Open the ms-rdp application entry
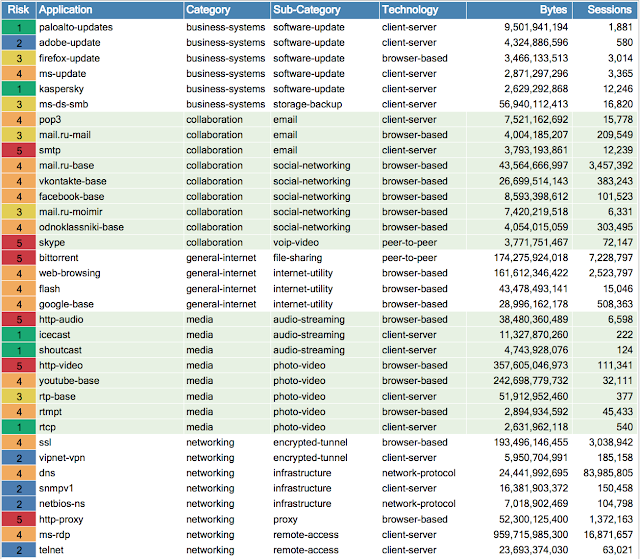Image resolution: width=640 pixels, height=559 pixels. point(54,535)
